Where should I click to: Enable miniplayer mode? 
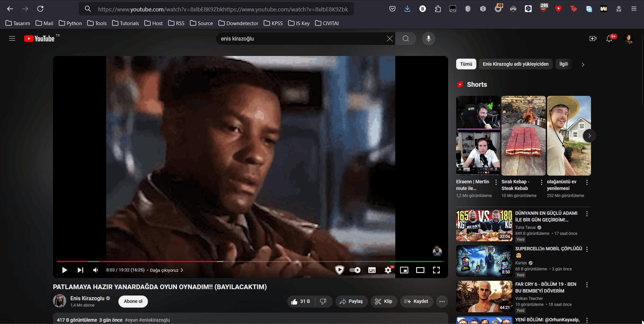pyautogui.click(x=404, y=270)
